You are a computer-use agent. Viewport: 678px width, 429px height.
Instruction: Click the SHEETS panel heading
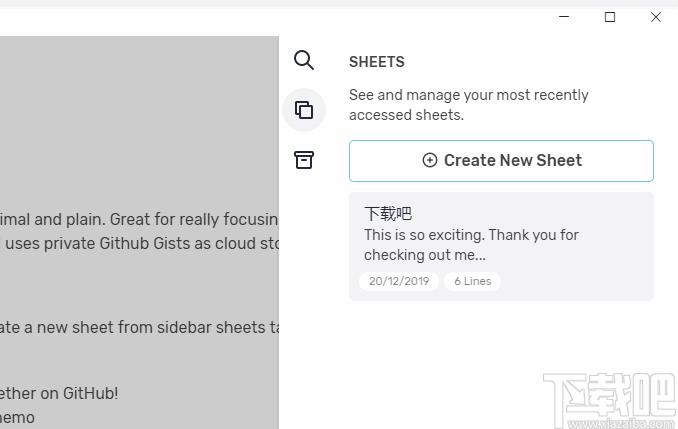pos(376,62)
